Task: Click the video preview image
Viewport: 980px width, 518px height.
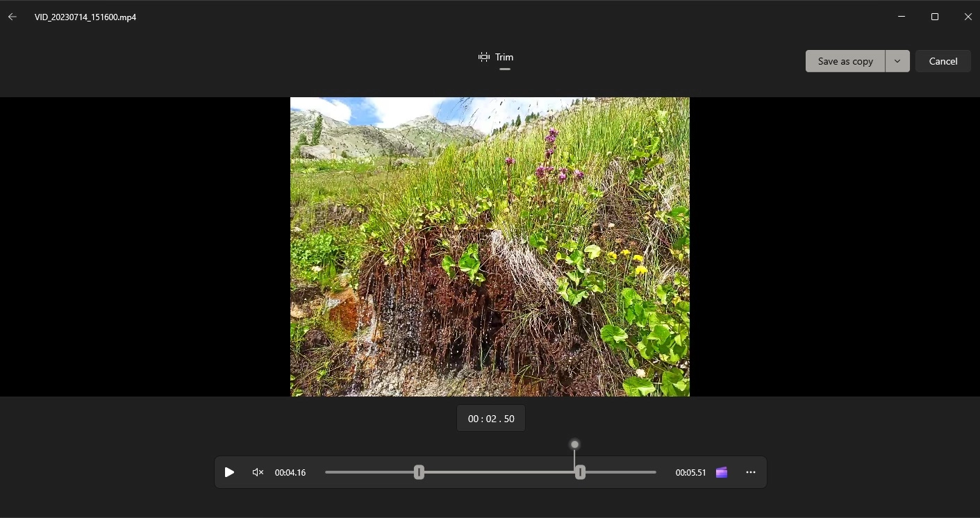Action: pyautogui.click(x=490, y=247)
